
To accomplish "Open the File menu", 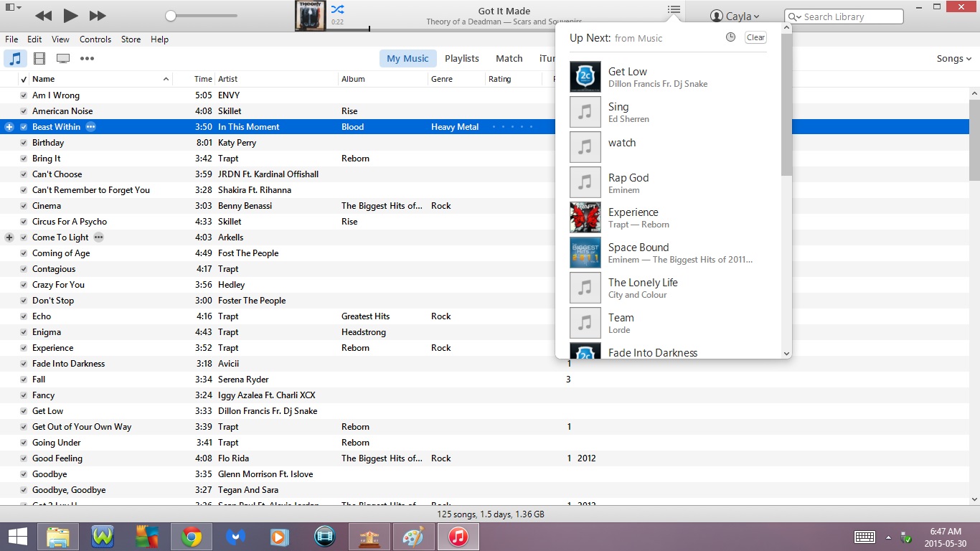I will [11, 39].
